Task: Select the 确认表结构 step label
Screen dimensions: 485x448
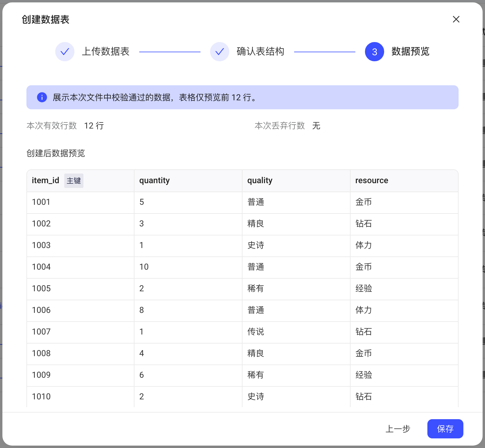Action: click(261, 51)
